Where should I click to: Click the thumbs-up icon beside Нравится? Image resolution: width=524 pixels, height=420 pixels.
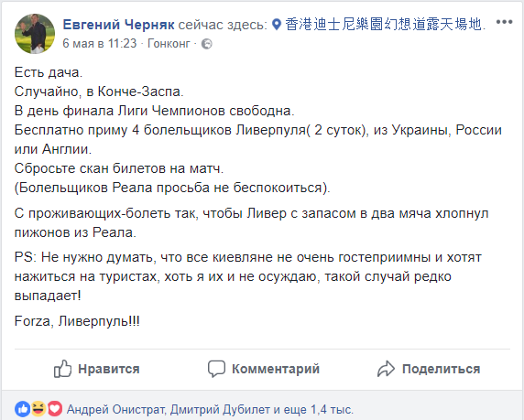[x=63, y=369]
